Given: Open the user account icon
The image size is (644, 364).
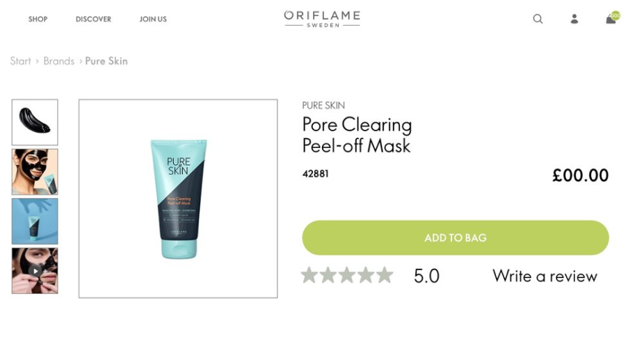Looking at the screenshot, I should click(x=574, y=19).
